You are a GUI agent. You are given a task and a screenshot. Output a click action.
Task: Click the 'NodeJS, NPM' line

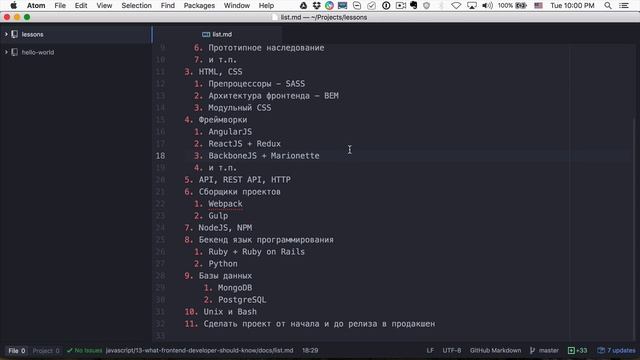tap(225, 228)
